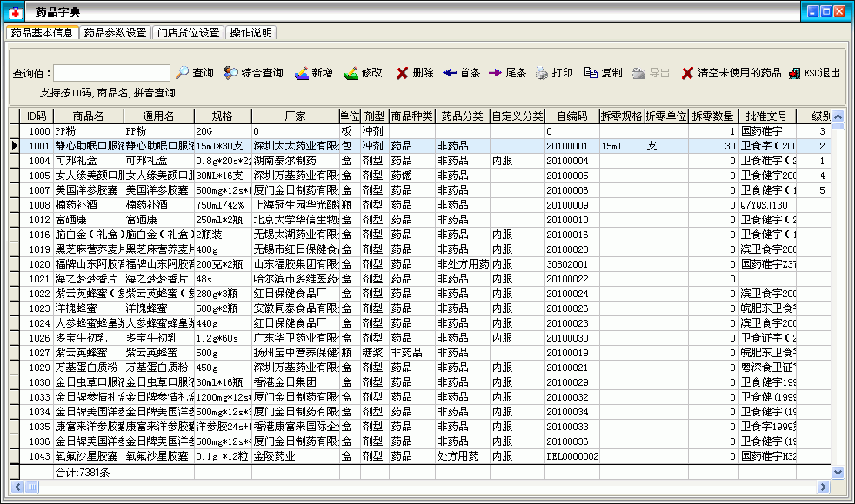Click cell 20100001 self-code
This screenshot has height=504, width=855.
point(572,146)
